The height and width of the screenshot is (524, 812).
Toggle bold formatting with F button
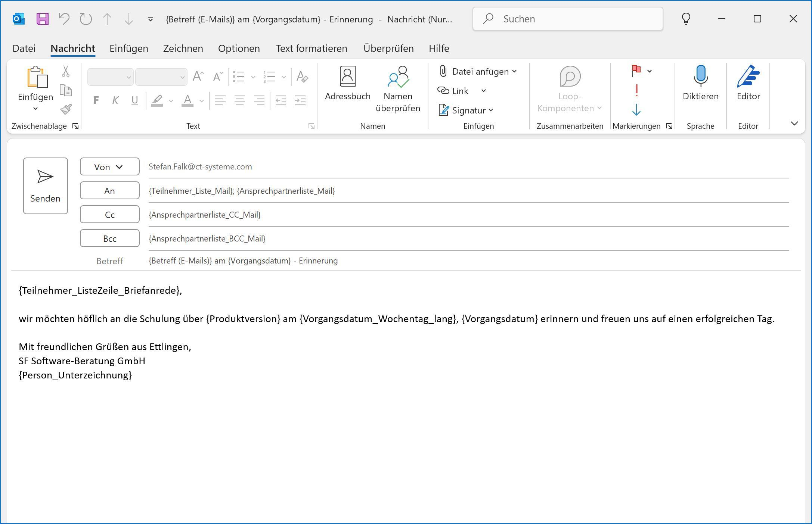96,100
